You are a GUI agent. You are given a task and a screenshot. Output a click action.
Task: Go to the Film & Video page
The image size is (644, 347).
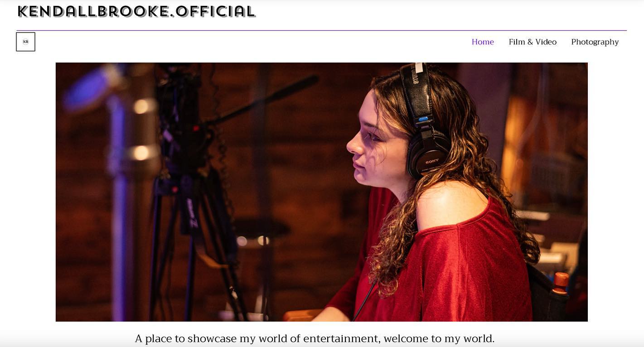(x=533, y=42)
